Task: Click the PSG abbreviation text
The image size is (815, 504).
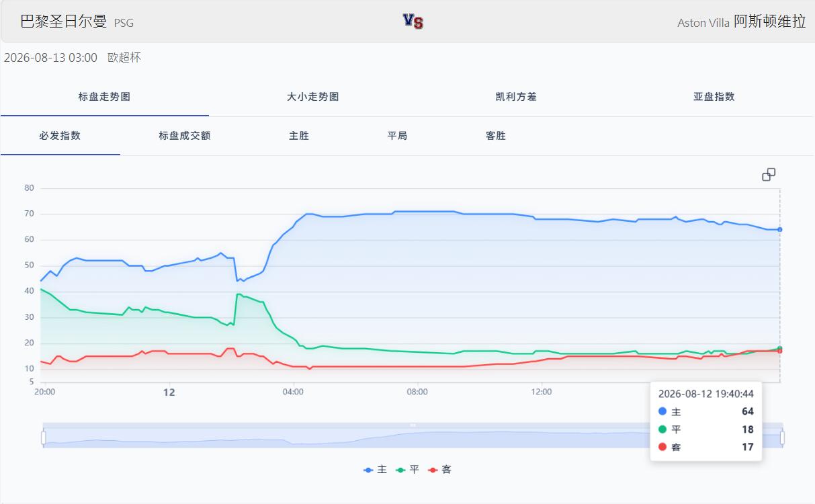Action: click(x=124, y=23)
